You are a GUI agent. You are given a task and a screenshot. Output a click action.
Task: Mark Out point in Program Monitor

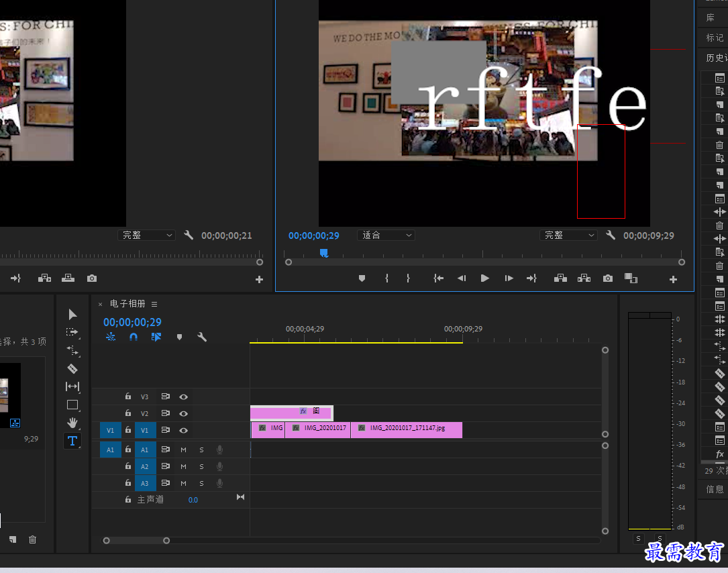[408, 278]
